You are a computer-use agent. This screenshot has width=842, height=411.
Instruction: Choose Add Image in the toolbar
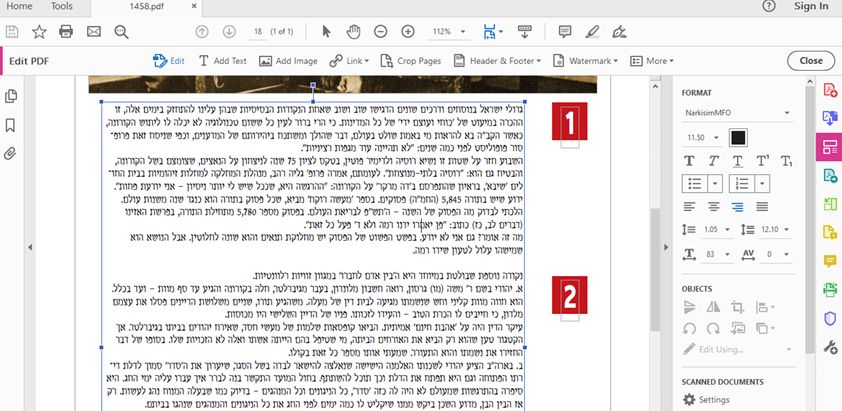click(x=288, y=61)
